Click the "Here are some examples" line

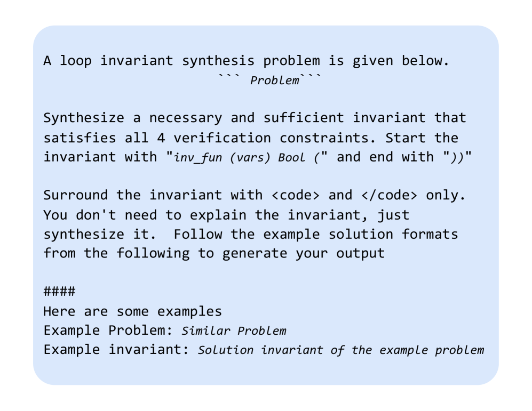132,311
